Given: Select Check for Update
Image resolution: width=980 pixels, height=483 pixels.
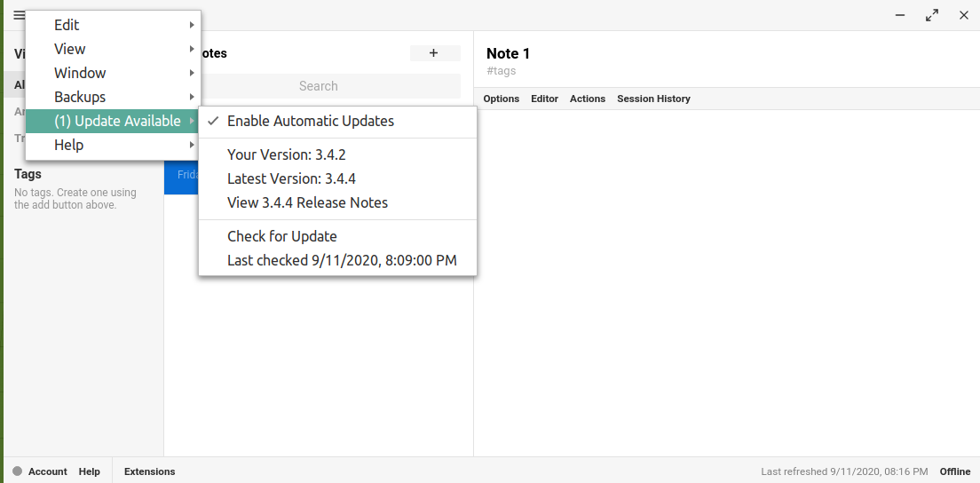Looking at the screenshot, I should click(x=337, y=237).
